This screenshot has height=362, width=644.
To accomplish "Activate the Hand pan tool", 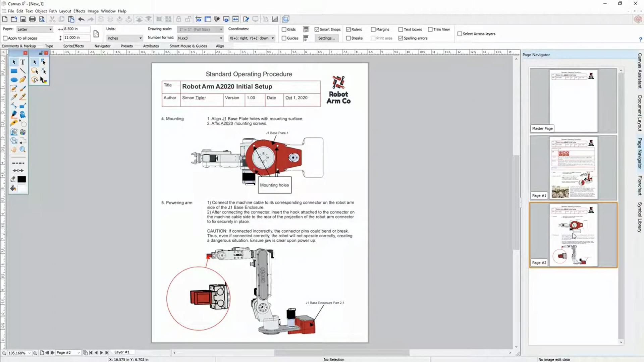I will (14, 149).
